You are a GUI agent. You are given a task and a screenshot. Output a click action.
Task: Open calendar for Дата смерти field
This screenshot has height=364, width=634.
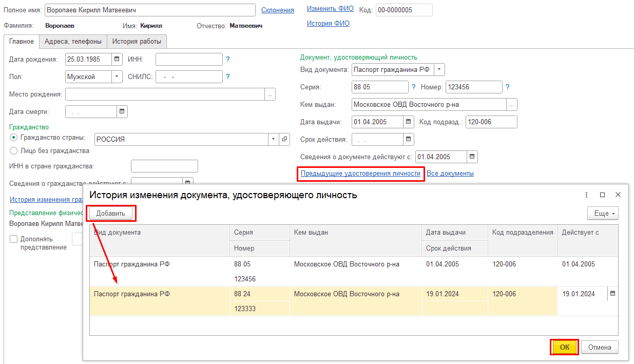tap(122, 111)
